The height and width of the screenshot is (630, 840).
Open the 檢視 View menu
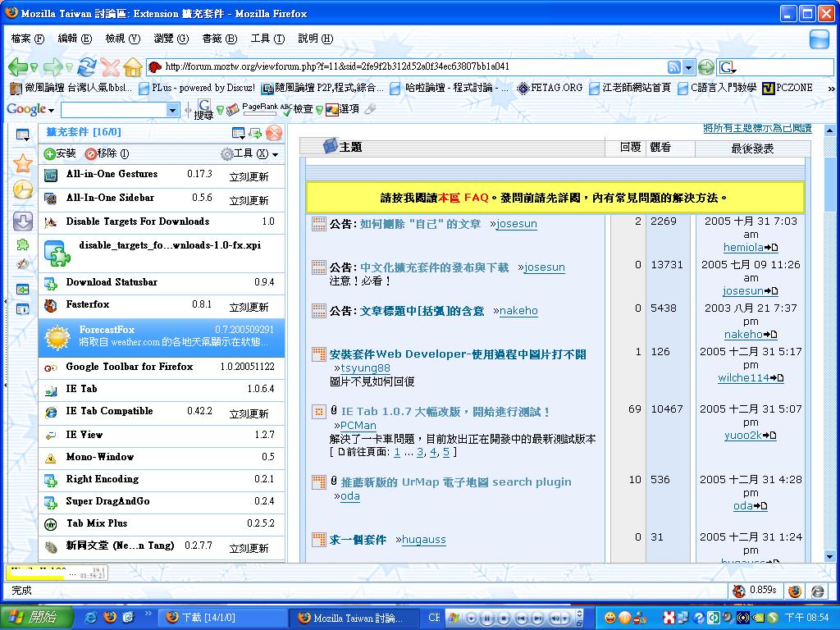[x=123, y=39]
